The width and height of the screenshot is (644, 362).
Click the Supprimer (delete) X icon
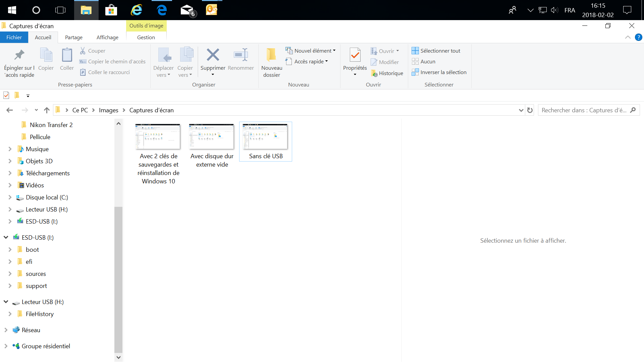pyautogui.click(x=213, y=55)
